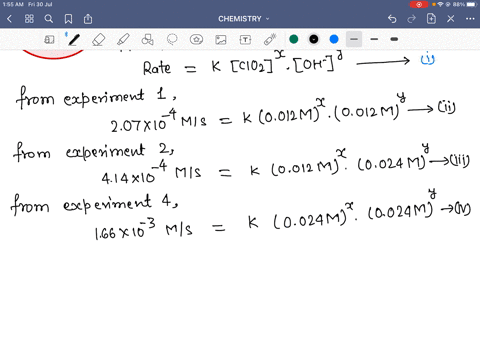This screenshot has width=480, height=360.
Task: Tap the handwritten 'from experiment 2' line
Action: 94,152
